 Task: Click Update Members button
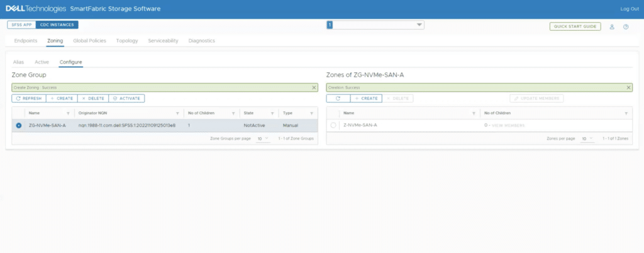coord(537,99)
